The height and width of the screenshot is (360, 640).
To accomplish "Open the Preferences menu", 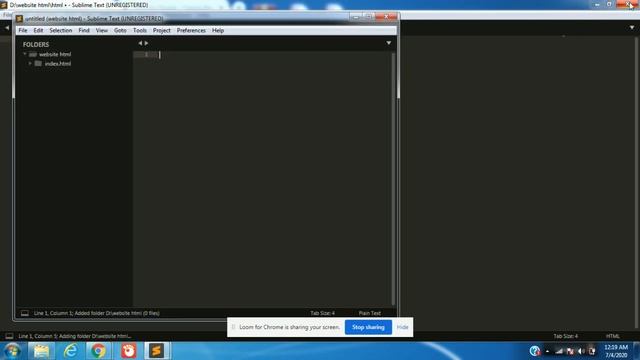I will tap(191, 31).
